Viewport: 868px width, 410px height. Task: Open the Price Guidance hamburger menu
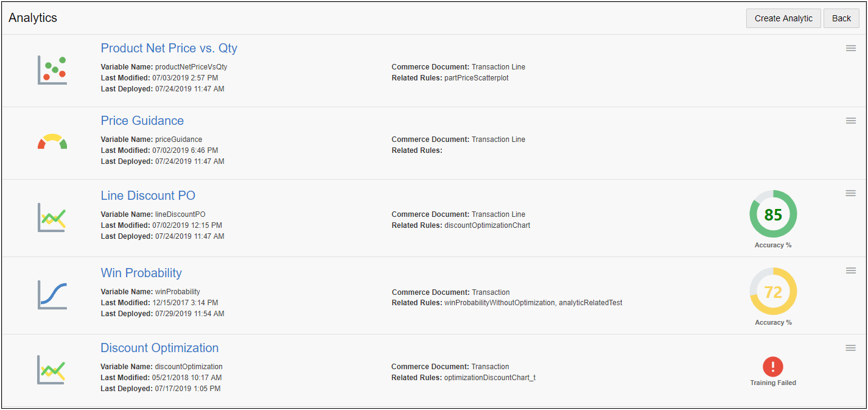(x=851, y=121)
